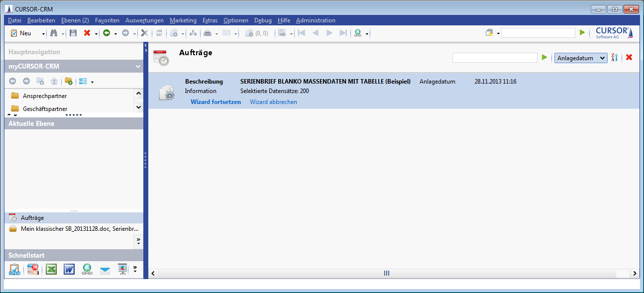Launch Word from the Schnellstart bar
Image resolution: width=644 pixels, height=293 pixels.
coord(69,269)
